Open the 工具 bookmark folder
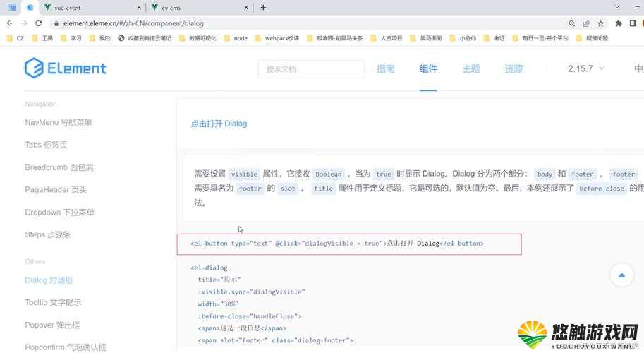The width and height of the screenshot is (644, 353). click(x=42, y=38)
